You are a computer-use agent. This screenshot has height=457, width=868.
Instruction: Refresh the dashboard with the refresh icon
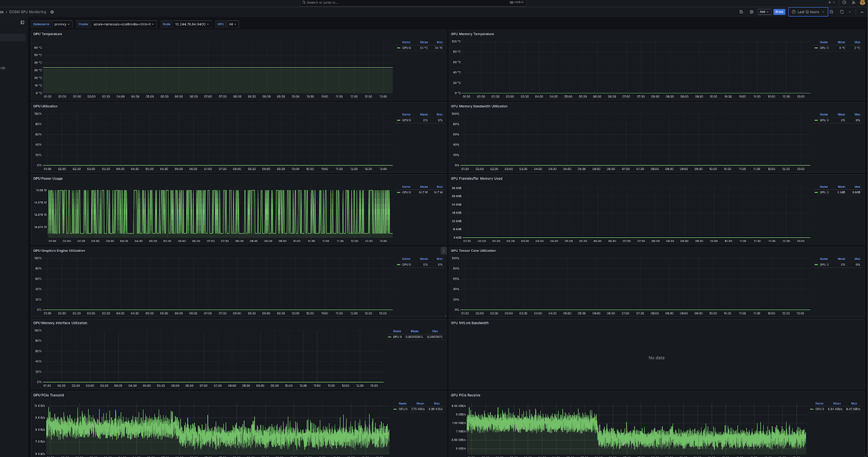click(842, 12)
